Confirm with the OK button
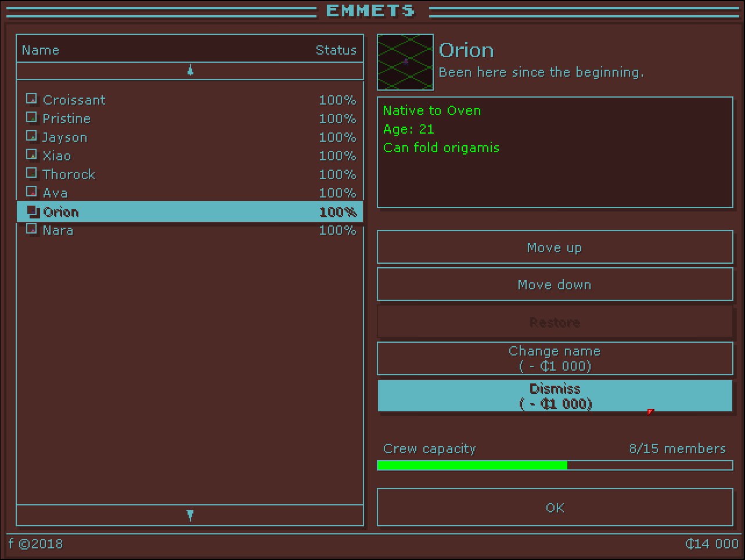Screen dimensions: 745x560 555,508
